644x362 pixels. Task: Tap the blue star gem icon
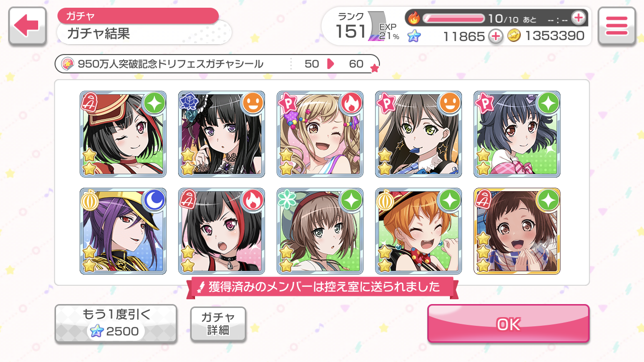click(414, 36)
